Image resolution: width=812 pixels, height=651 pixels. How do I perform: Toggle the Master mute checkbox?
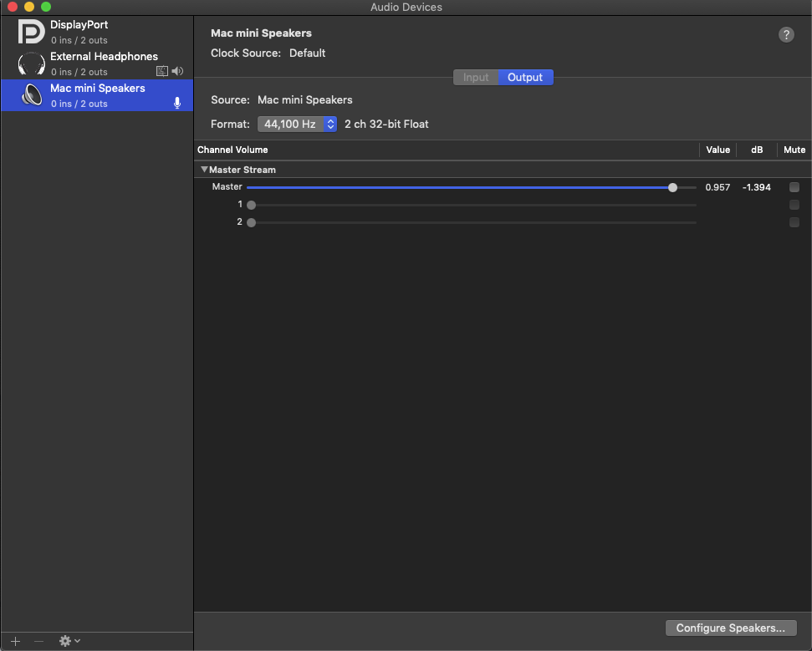794,187
